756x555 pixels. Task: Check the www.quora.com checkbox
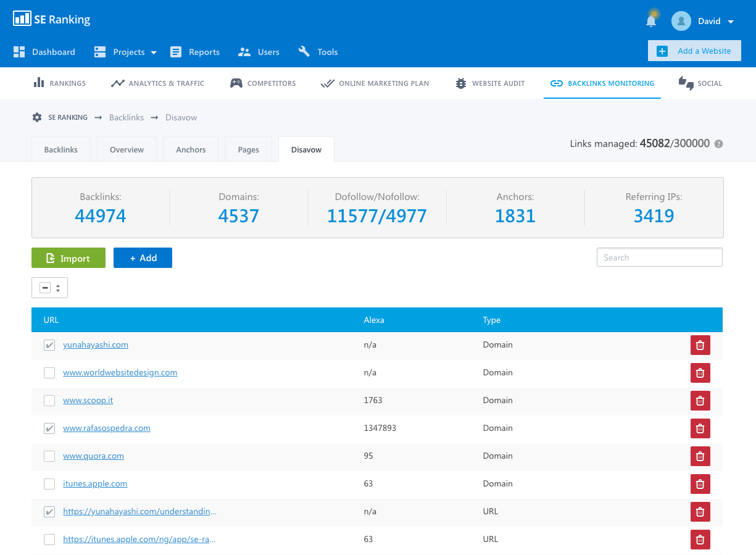click(49, 456)
